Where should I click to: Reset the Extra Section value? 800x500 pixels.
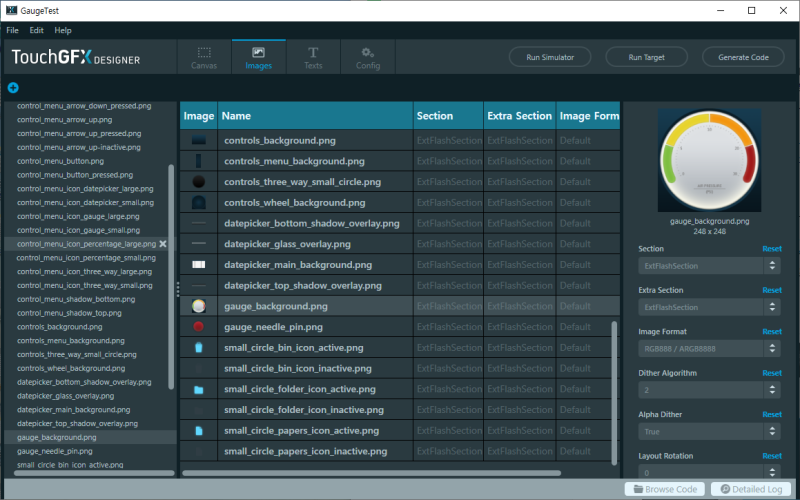click(771, 290)
